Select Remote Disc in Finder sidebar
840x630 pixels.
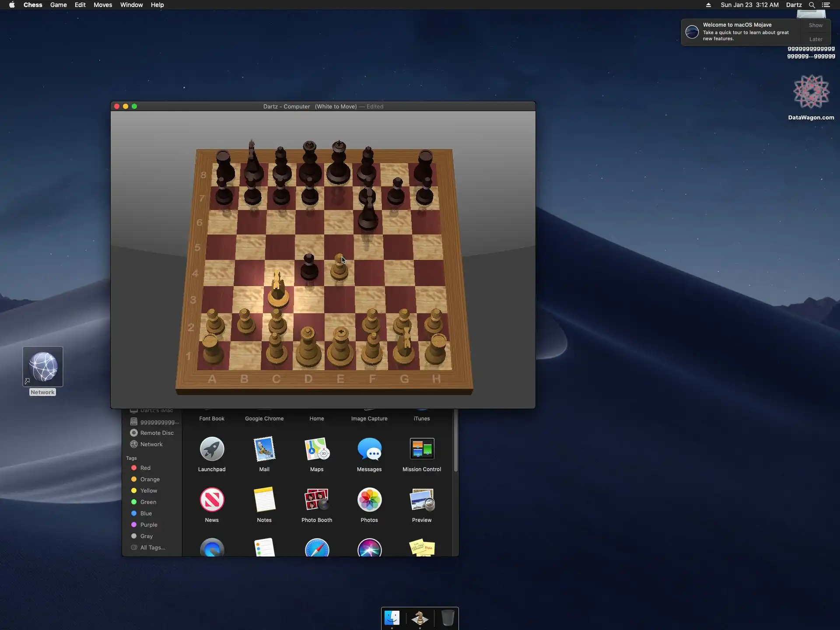pyautogui.click(x=157, y=433)
